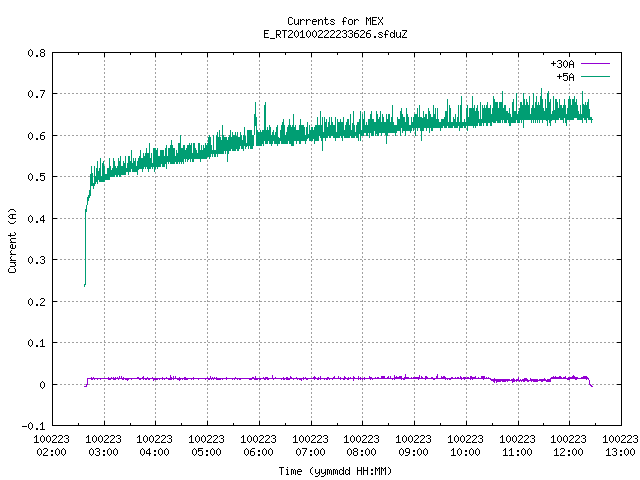Click the y-axis tick label 0.5
This screenshot has width=640, height=480.
coord(36,177)
